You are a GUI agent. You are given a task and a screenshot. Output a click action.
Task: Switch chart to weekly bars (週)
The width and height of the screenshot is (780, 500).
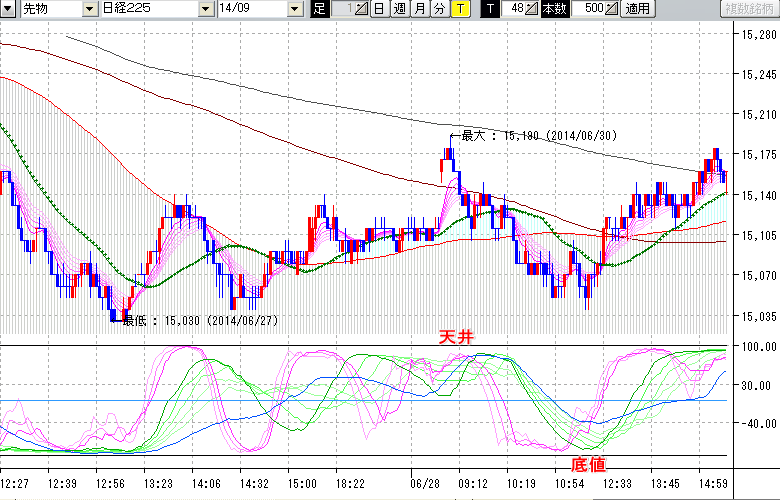399,9
